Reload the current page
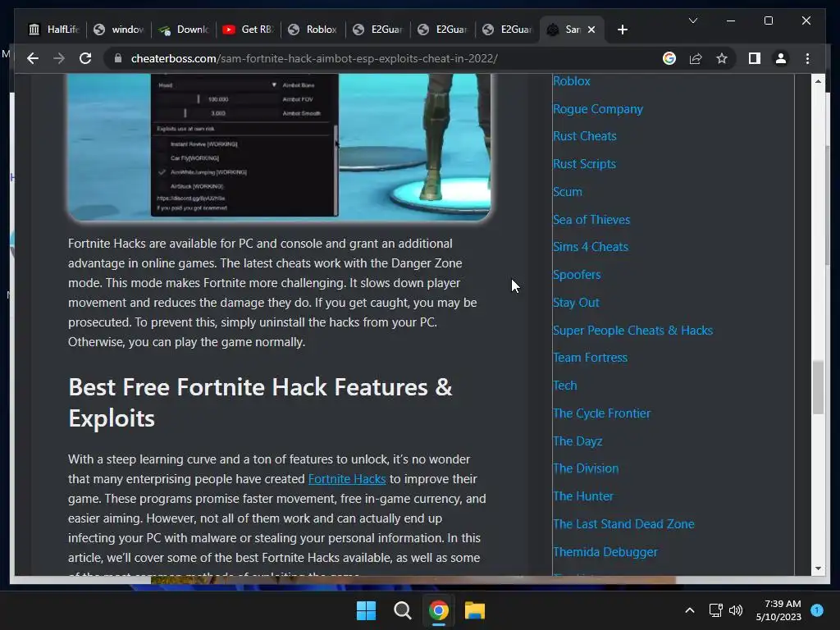 pyautogui.click(x=85, y=58)
